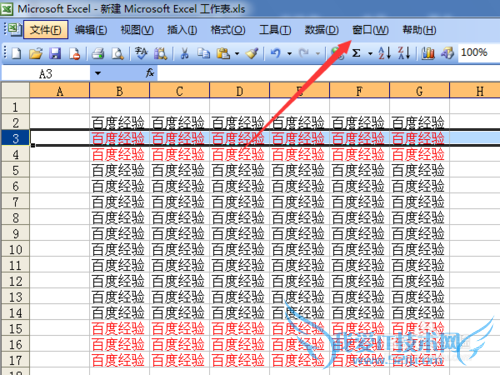Open the 数据(D) menu
Image resolution: width=500 pixels, height=375 pixels.
[321, 30]
